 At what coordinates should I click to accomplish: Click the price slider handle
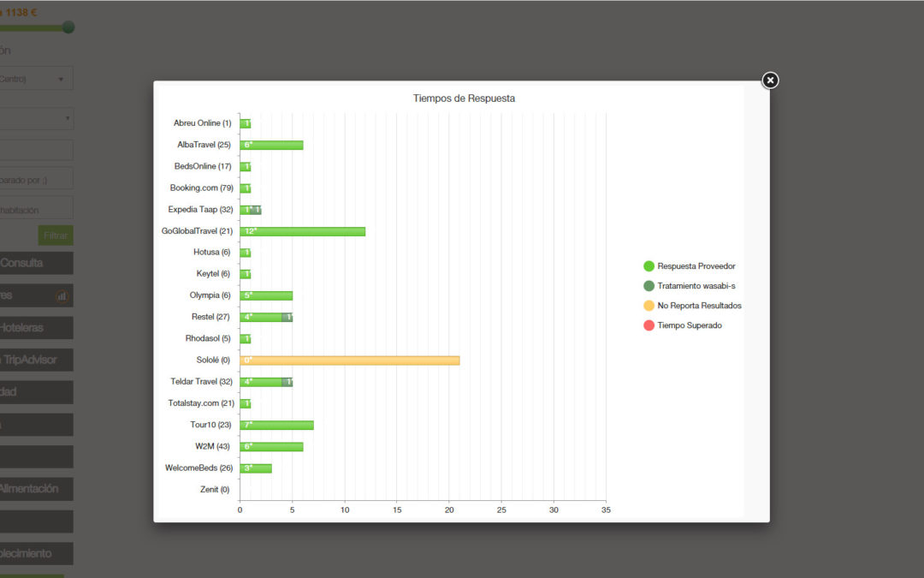pos(68,27)
